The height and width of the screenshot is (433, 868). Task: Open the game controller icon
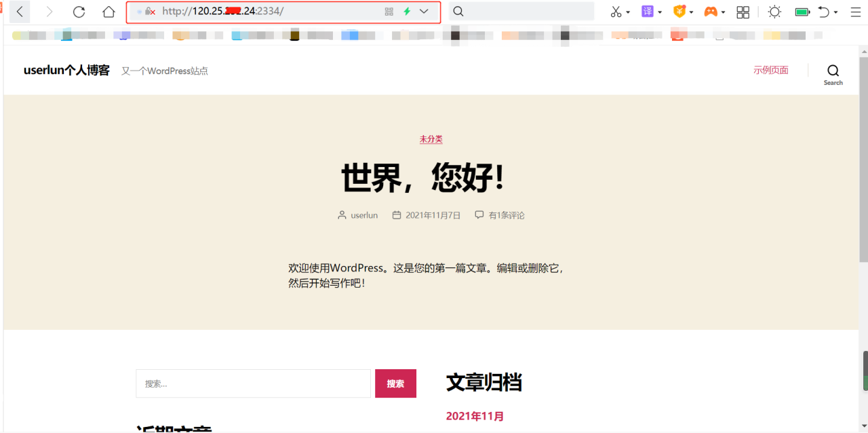(x=711, y=12)
